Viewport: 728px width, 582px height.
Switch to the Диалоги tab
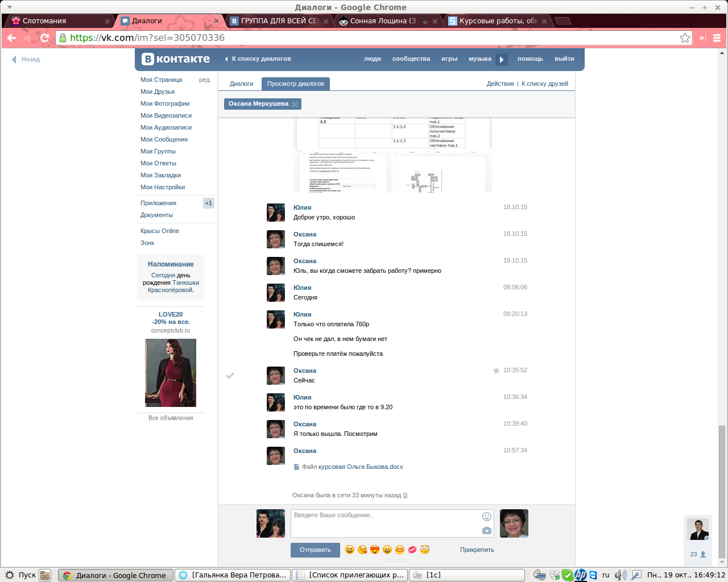(x=241, y=84)
